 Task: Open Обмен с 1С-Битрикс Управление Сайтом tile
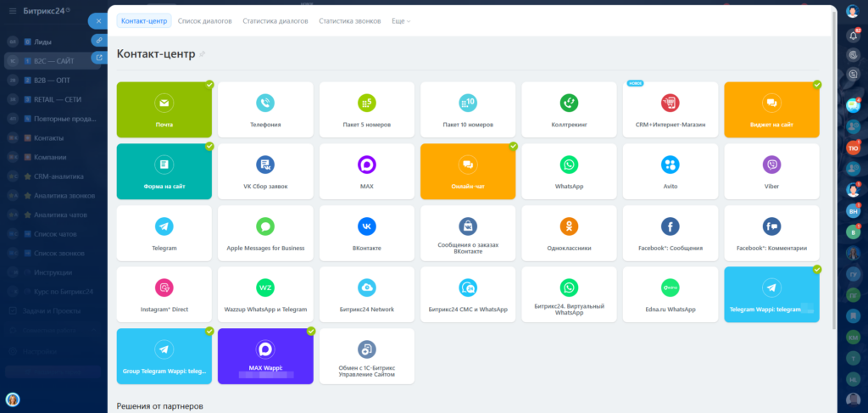tap(366, 356)
